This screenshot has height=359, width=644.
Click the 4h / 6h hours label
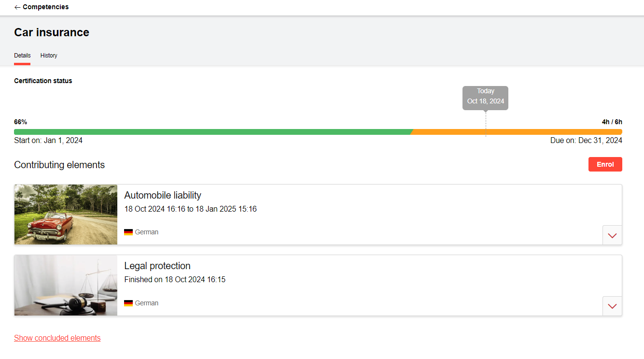click(x=612, y=122)
